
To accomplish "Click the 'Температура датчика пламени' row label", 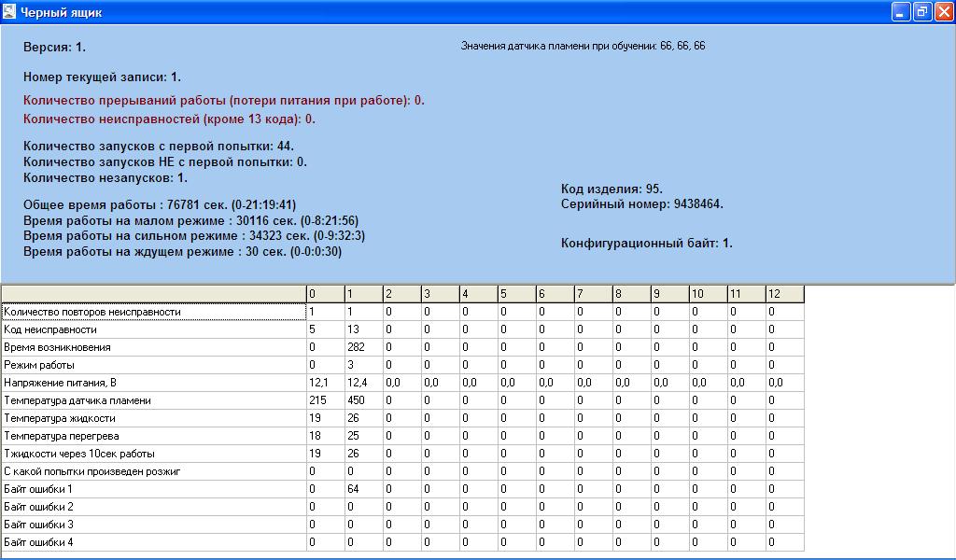I will click(154, 400).
